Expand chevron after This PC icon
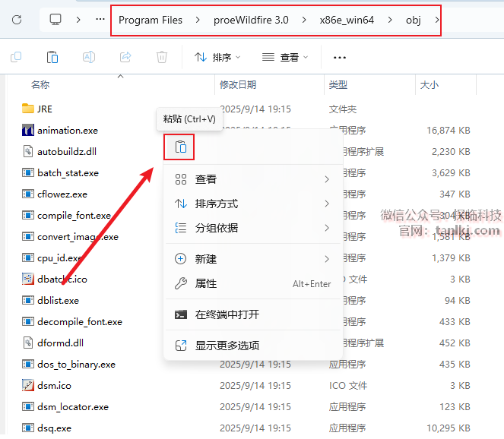504x439 pixels. coord(78,20)
